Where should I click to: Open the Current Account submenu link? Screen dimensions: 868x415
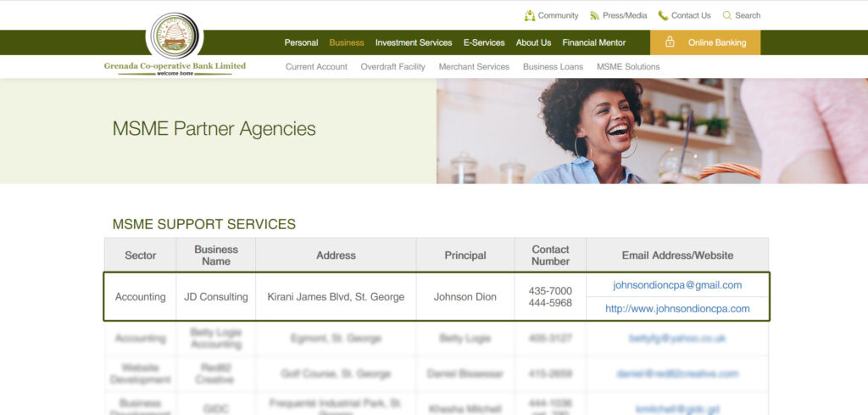click(316, 66)
